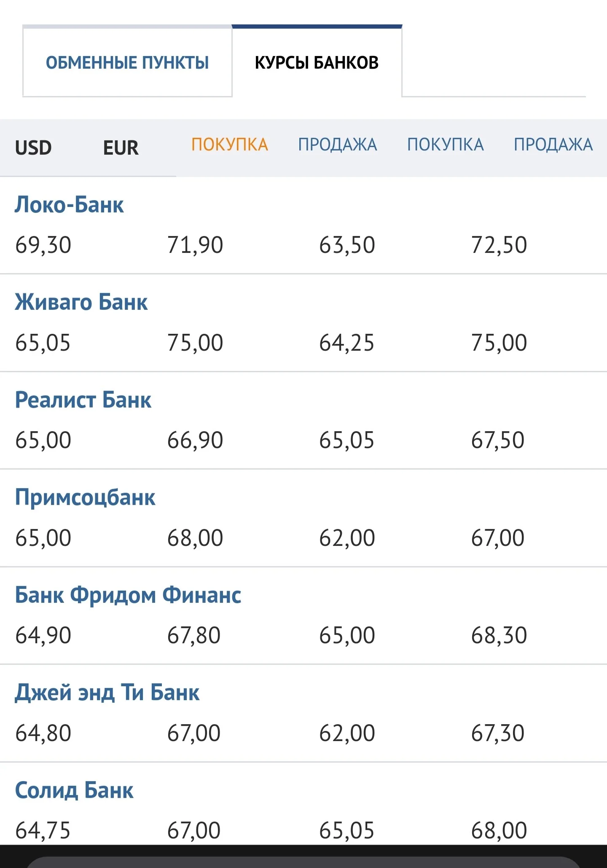Sort by USD ПОКУПКА column header

[230, 145]
